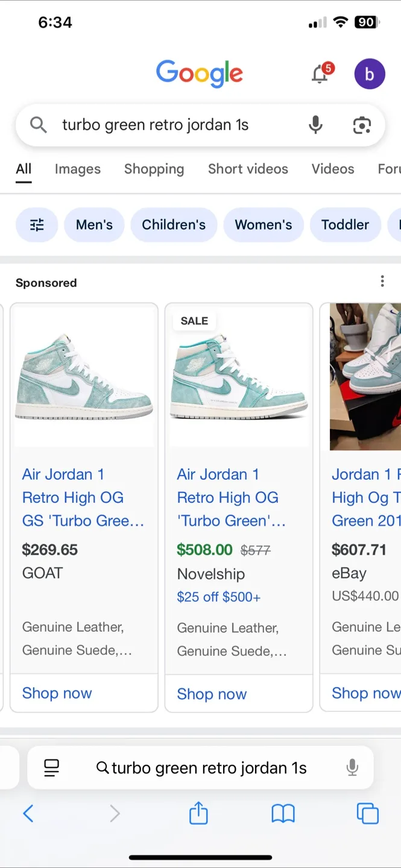
Task: Enable the Women's filter chip
Action: click(264, 224)
